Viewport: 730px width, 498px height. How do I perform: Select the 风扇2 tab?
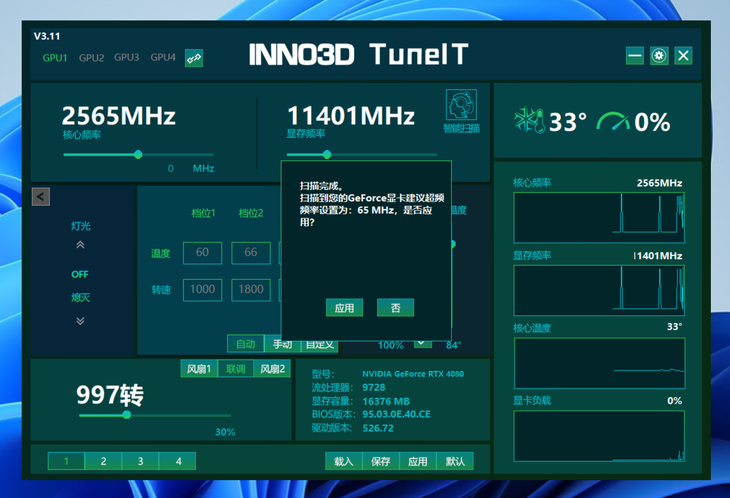pos(272,369)
